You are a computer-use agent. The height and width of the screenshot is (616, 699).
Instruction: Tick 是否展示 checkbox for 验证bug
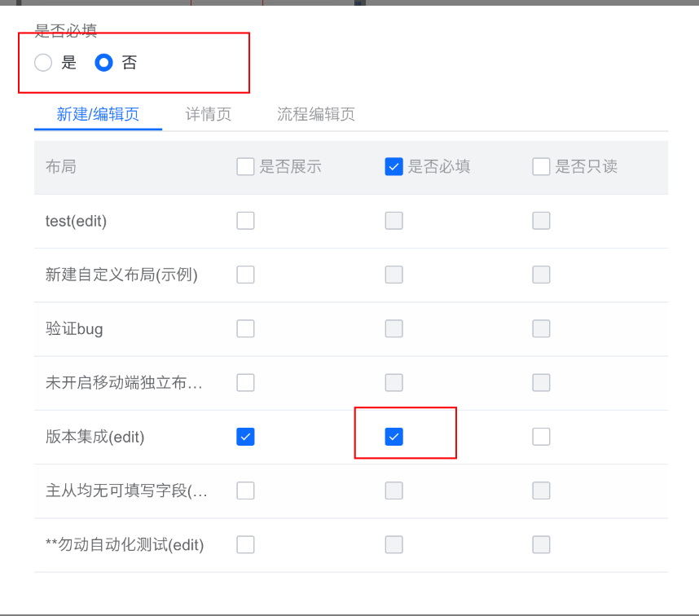pos(246,328)
